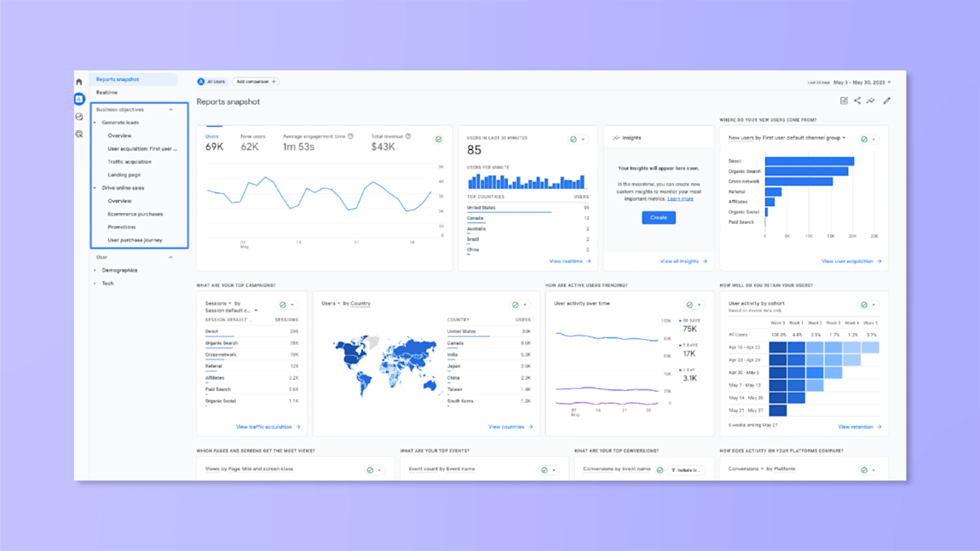The height and width of the screenshot is (551, 980).
Task: Open the Advertising icon in left rail
Action: (78, 134)
